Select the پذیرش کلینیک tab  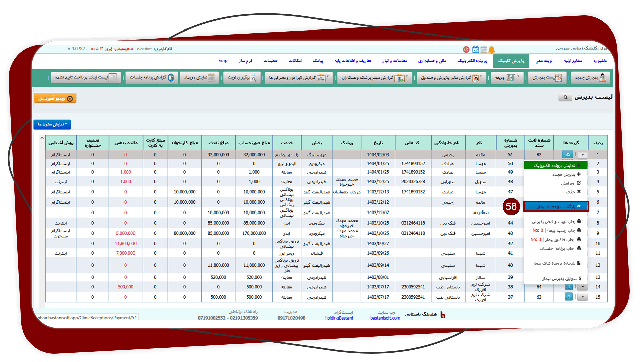point(511,61)
